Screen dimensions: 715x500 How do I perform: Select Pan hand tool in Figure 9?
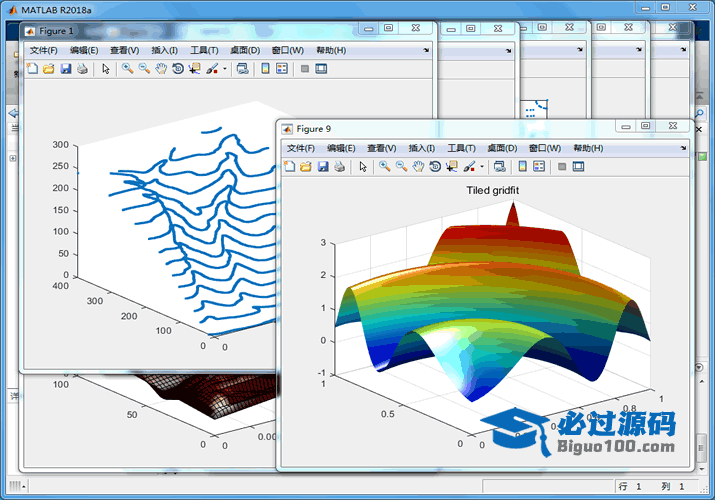(418, 167)
